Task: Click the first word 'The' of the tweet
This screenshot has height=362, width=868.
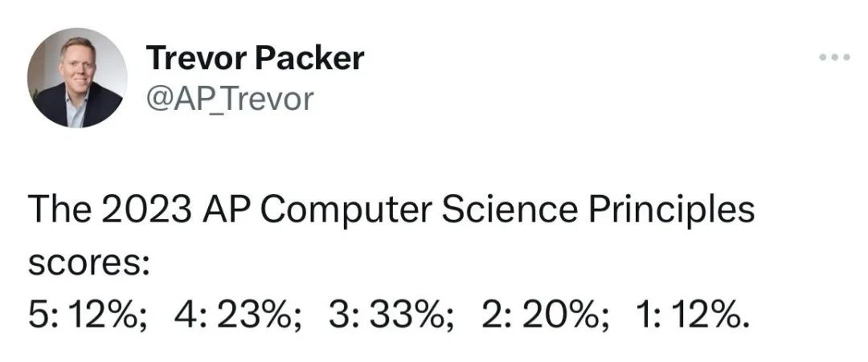Action: coord(59,210)
